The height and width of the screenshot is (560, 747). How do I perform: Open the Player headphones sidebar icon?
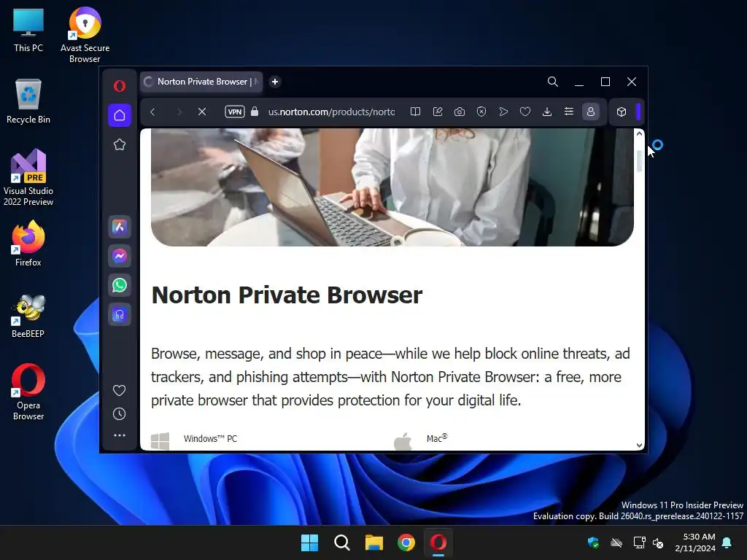coord(120,314)
